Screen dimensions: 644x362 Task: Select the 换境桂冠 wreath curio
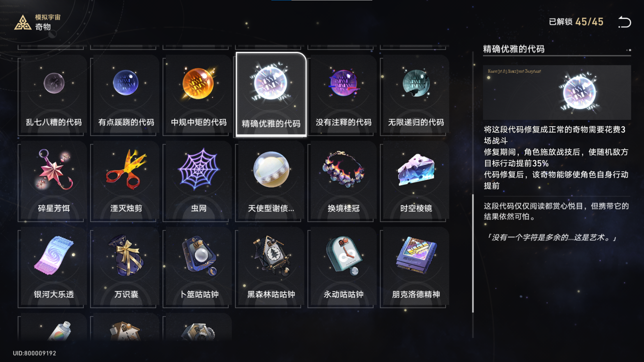(x=343, y=181)
